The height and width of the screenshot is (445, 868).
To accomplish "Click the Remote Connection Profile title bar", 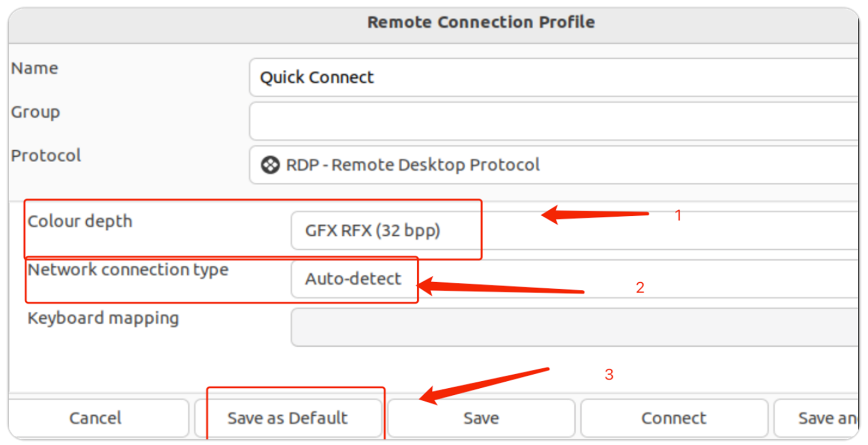I will 481,22.
